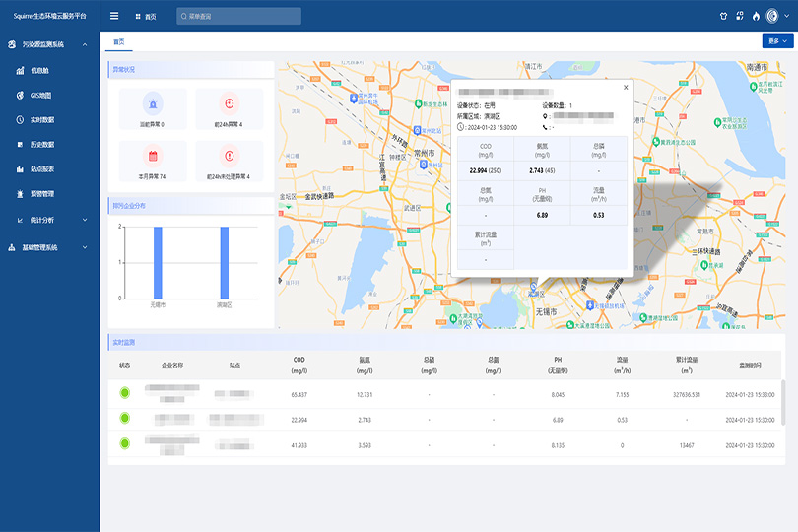
Task: Expand the 基础管理系统 menu group
Action: coord(49,247)
